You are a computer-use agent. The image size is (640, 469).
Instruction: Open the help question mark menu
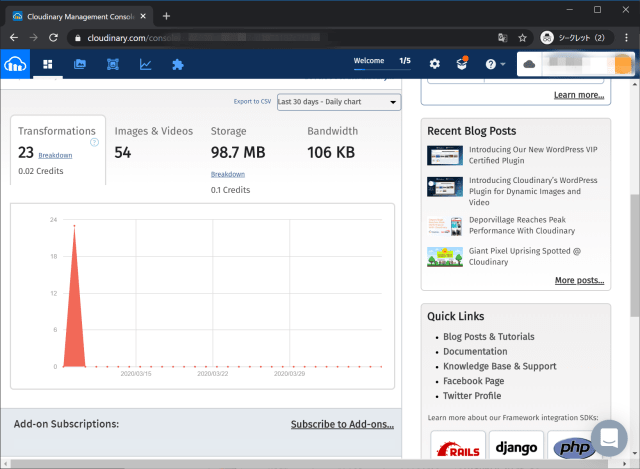(x=495, y=64)
